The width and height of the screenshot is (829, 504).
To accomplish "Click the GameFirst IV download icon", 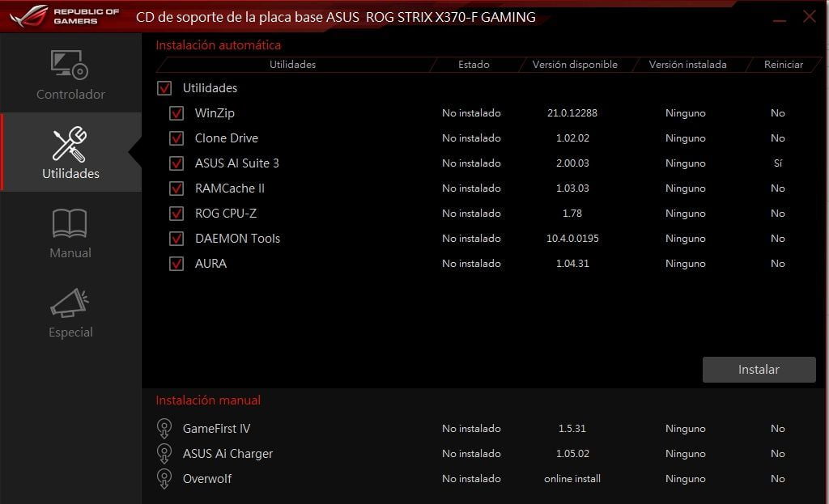I will coord(164,429).
